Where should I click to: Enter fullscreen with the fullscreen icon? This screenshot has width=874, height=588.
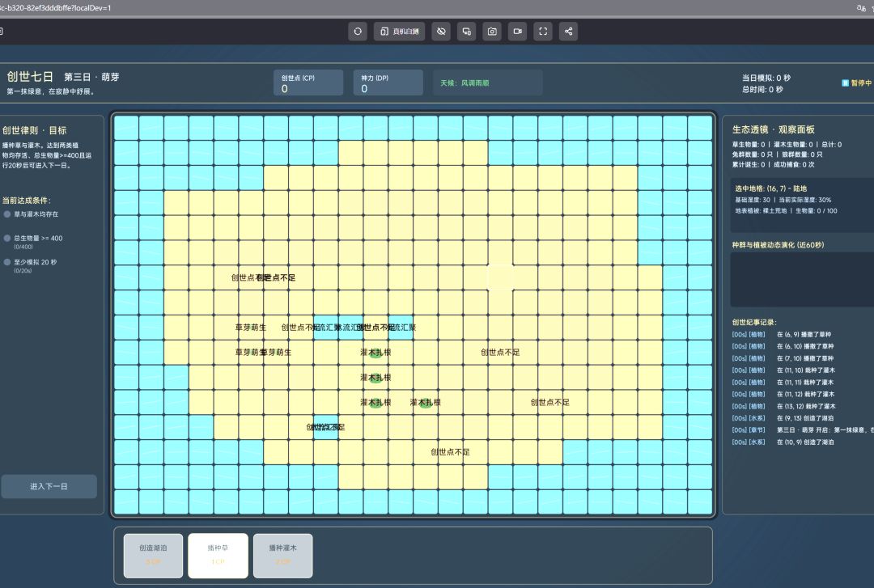(x=543, y=32)
